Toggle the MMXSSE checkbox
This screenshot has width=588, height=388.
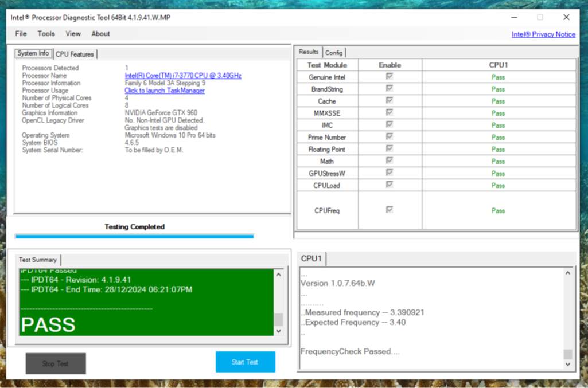[x=390, y=112]
